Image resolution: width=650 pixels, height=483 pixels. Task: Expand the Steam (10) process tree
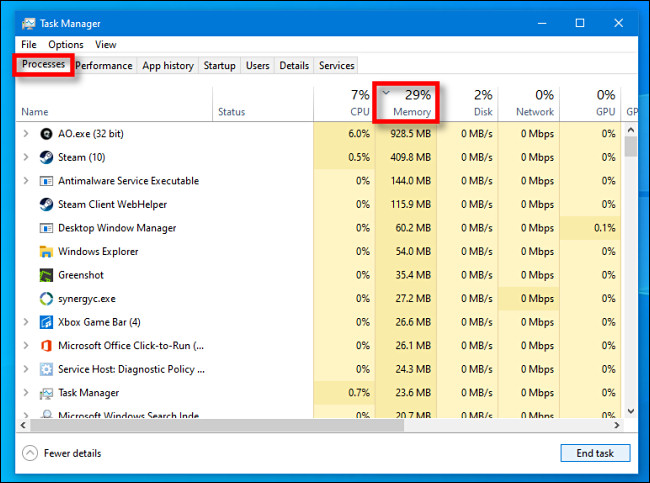pyautogui.click(x=26, y=157)
